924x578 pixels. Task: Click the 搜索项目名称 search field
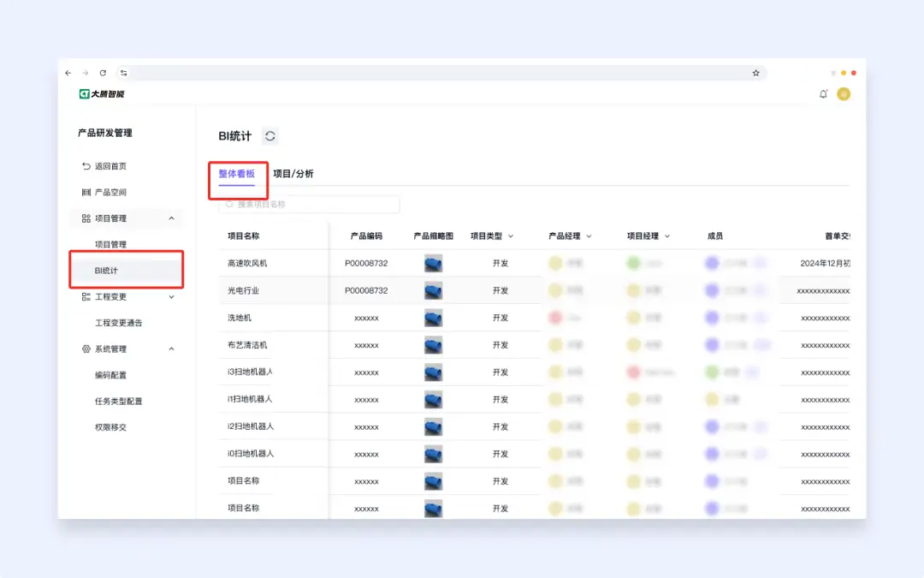pos(308,204)
